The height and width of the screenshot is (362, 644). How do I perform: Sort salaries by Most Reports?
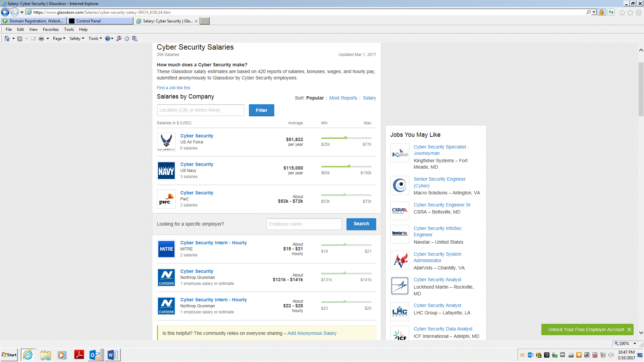click(x=343, y=98)
